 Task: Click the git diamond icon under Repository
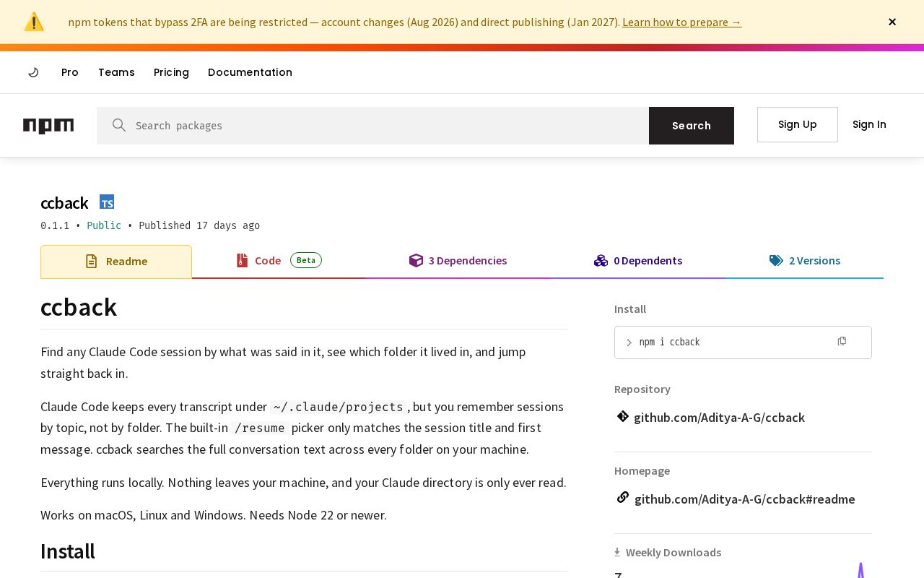[x=622, y=416]
